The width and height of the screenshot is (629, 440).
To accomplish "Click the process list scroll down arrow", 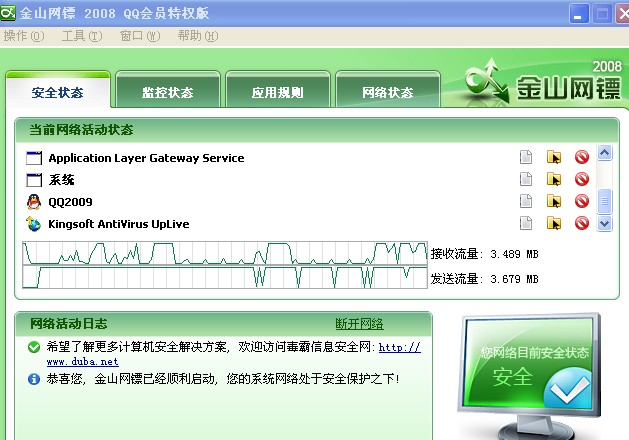I will pos(605,224).
